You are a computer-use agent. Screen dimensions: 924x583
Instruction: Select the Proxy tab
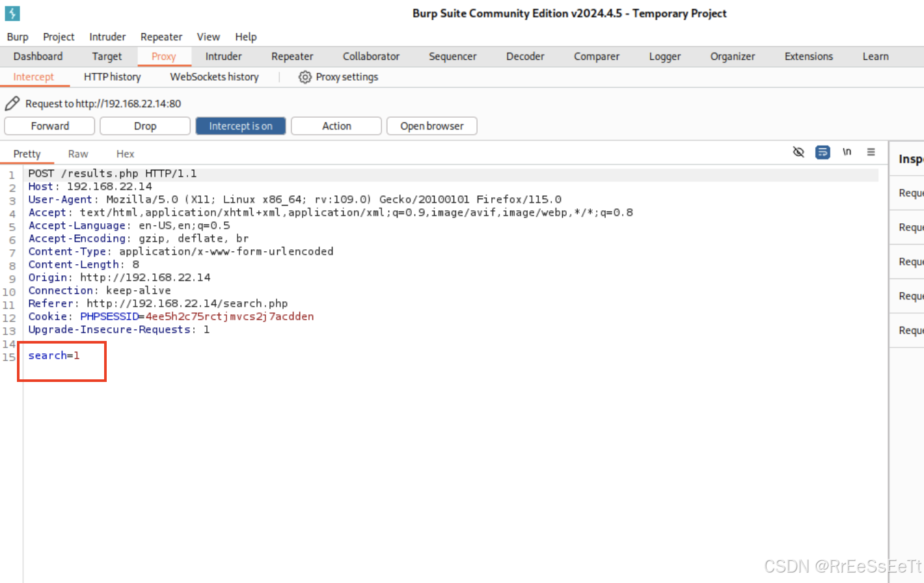click(164, 57)
